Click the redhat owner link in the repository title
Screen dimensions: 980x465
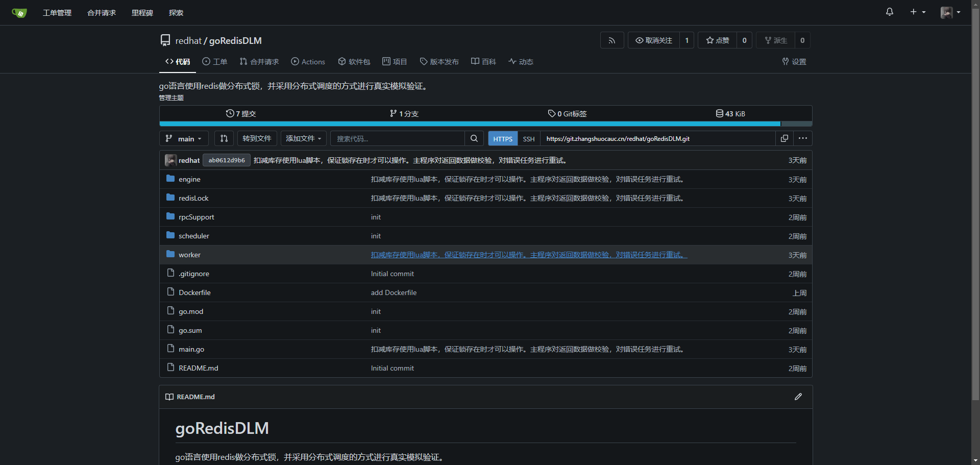pos(188,41)
